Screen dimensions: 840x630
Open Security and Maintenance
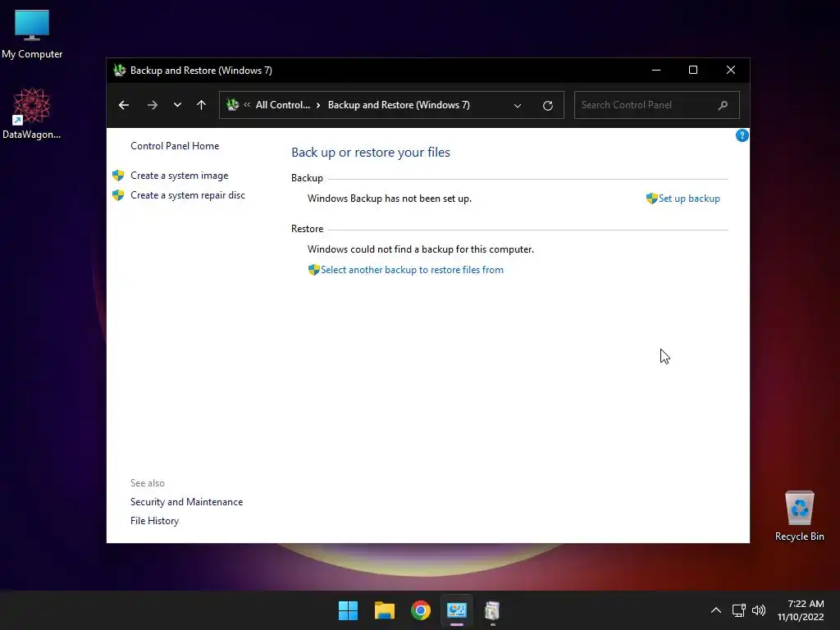point(186,502)
